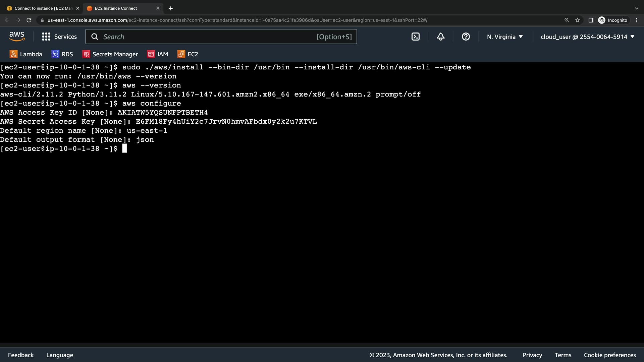The width and height of the screenshot is (644, 362).
Task: Open AWS CloudShell icon
Action: coord(415,37)
